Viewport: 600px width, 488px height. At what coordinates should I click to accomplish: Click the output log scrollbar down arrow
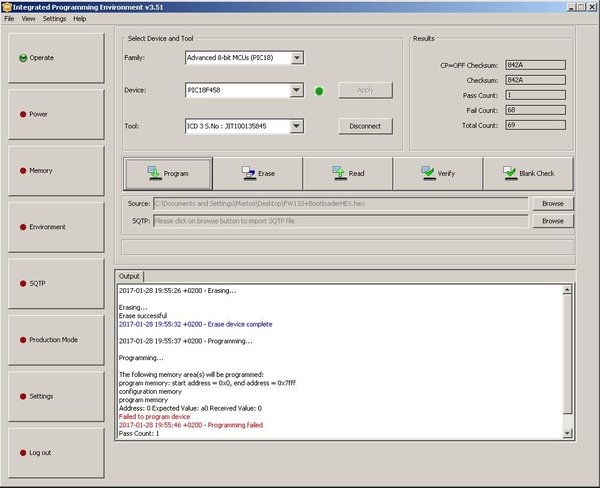click(567, 433)
